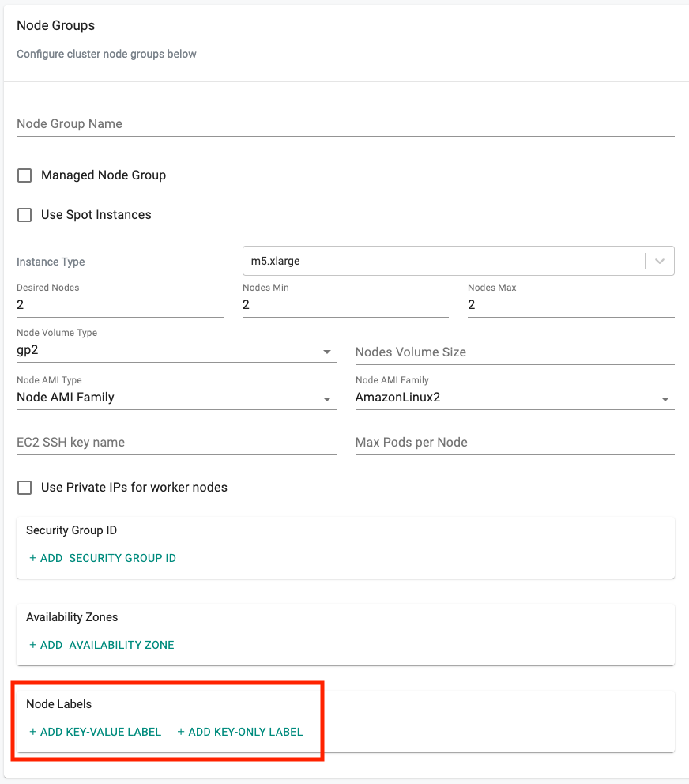Tick Use Private IPs for worker nodes

pos(24,488)
